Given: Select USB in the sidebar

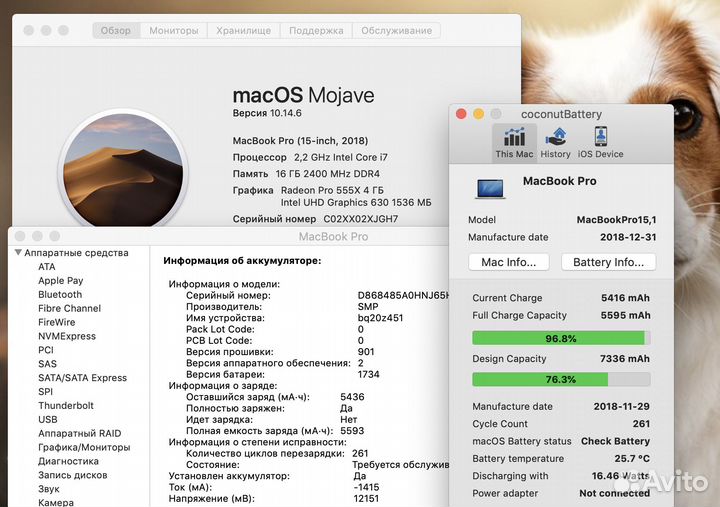Looking at the screenshot, I should pyautogui.click(x=48, y=419).
